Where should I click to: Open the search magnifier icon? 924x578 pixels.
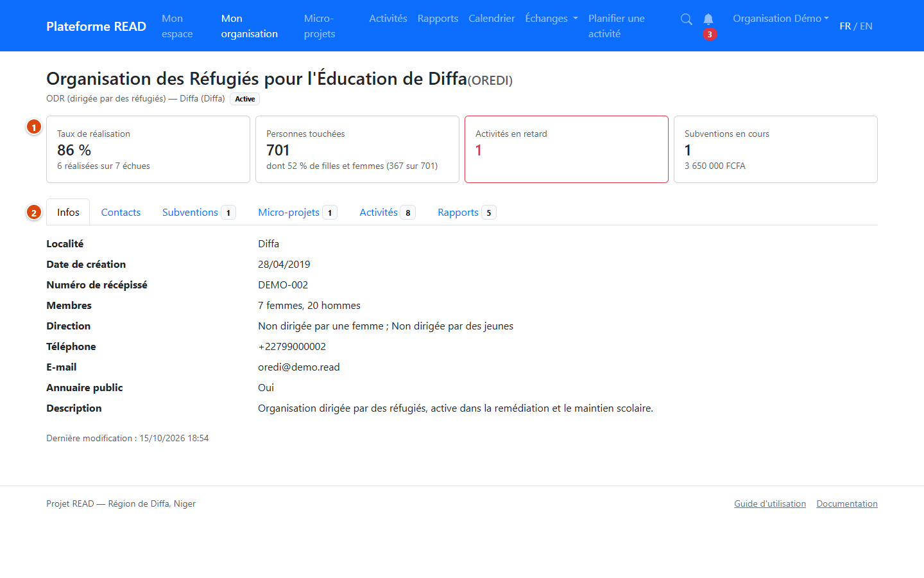686,19
